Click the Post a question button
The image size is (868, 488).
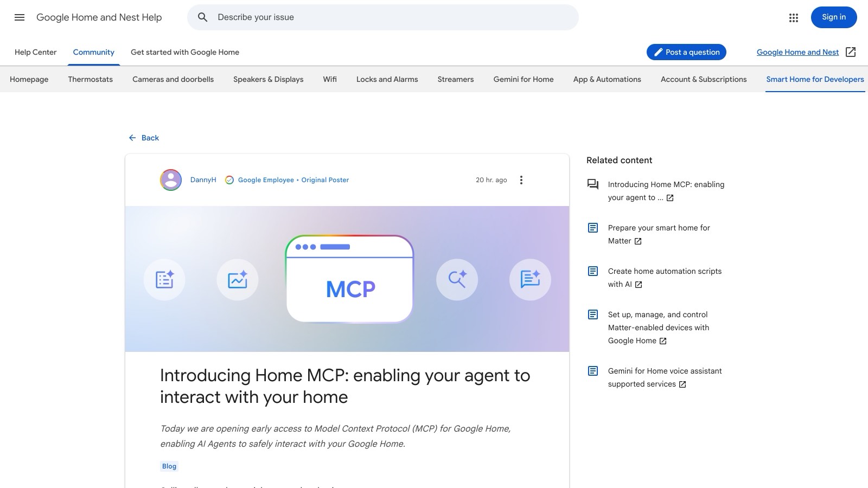(x=686, y=52)
